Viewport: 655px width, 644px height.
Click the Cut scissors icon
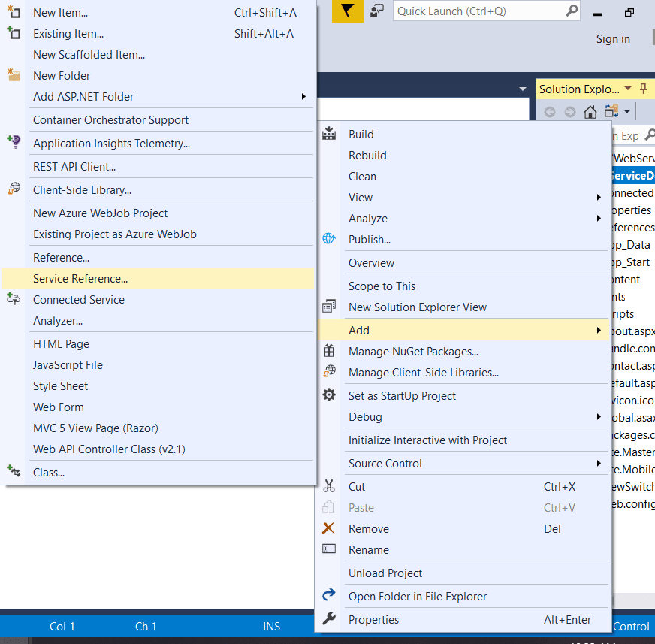(329, 485)
